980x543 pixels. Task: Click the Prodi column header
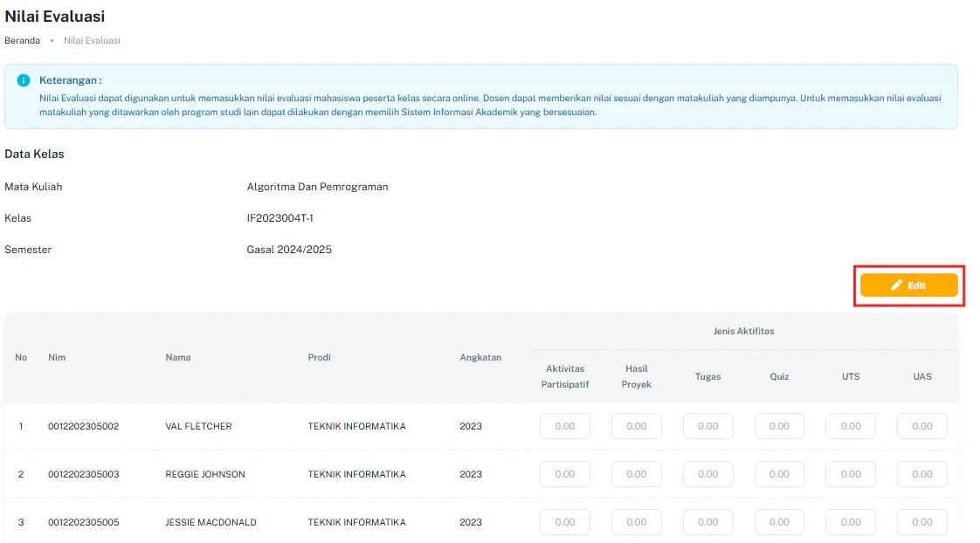(x=320, y=357)
